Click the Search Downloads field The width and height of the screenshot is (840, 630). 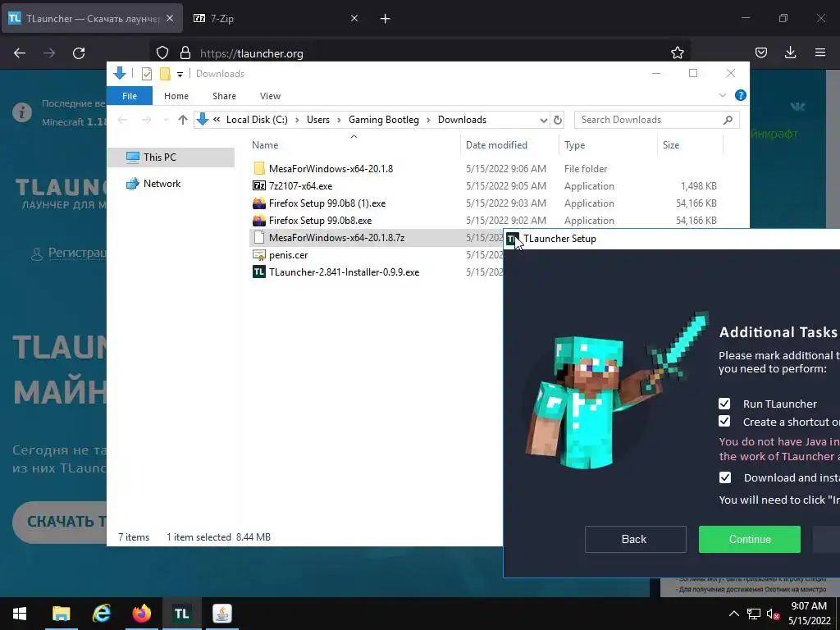pyautogui.click(x=656, y=120)
